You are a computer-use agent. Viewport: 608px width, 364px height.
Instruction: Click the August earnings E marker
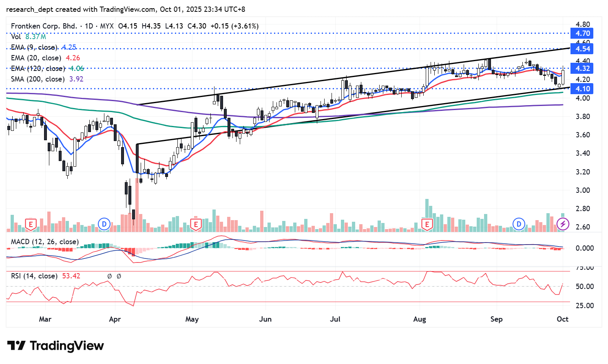[x=427, y=224]
